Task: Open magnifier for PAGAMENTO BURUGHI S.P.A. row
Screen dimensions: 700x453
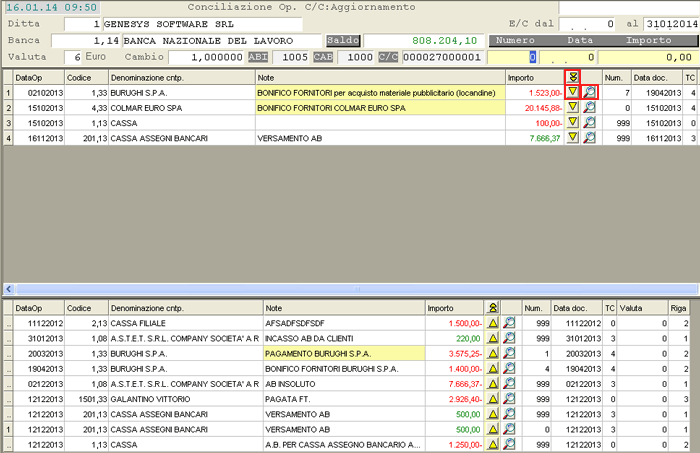Action: 509,353
